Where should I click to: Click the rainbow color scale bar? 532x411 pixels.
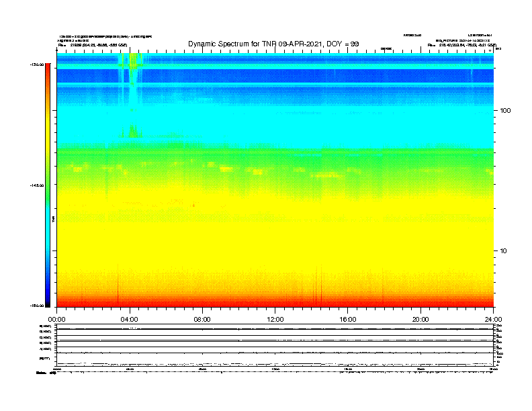(48, 185)
